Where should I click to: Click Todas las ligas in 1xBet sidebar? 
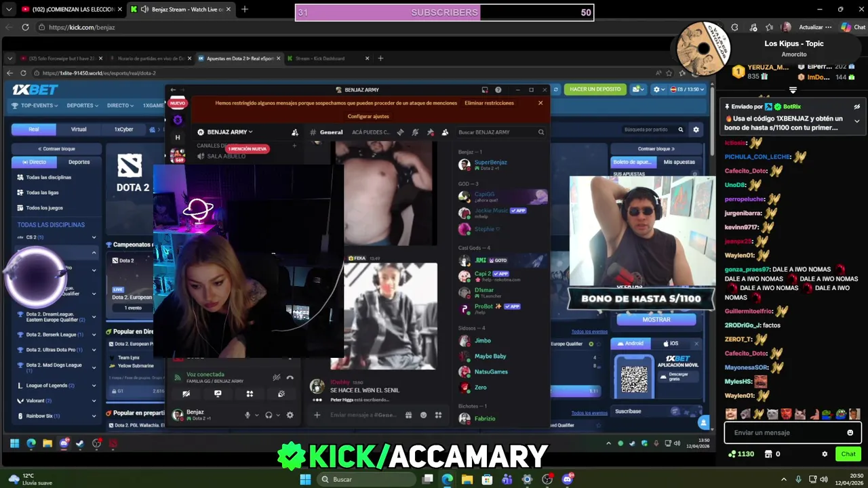(x=43, y=192)
